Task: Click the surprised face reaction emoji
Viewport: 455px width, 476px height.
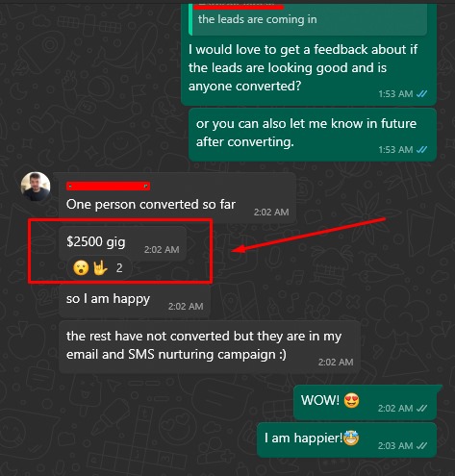Action: click(81, 268)
